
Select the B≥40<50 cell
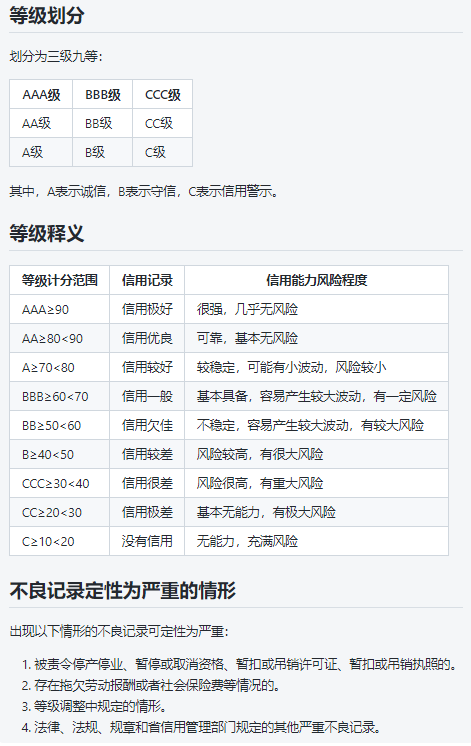coord(59,454)
